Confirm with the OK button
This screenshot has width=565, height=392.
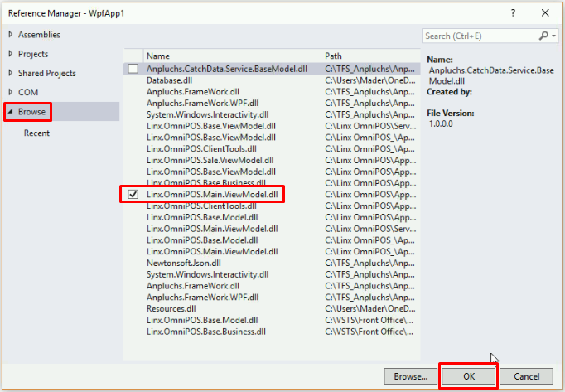coord(469,376)
